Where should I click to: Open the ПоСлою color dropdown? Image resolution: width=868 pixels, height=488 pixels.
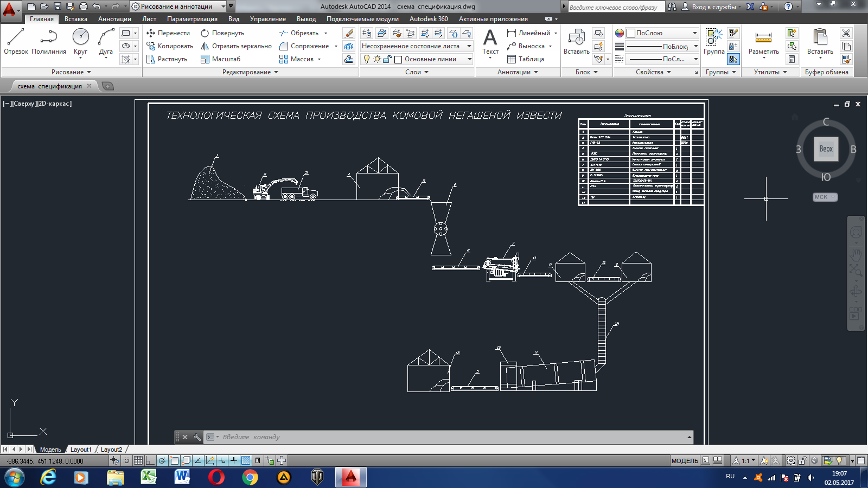coord(662,33)
